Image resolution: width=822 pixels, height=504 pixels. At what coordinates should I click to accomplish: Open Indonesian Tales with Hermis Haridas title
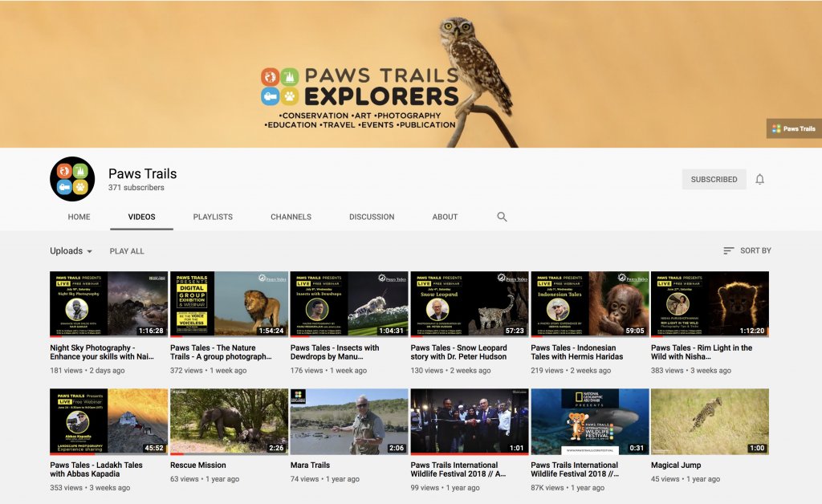click(x=576, y=352)
